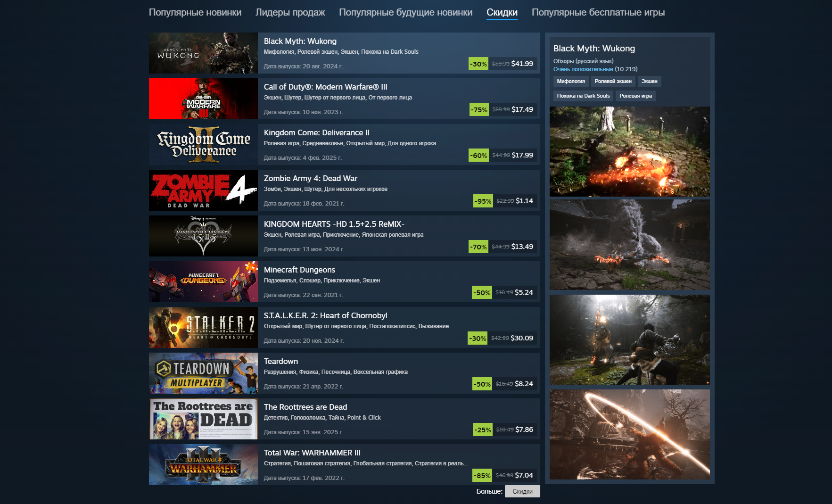Select the Teardown title text

281,362
